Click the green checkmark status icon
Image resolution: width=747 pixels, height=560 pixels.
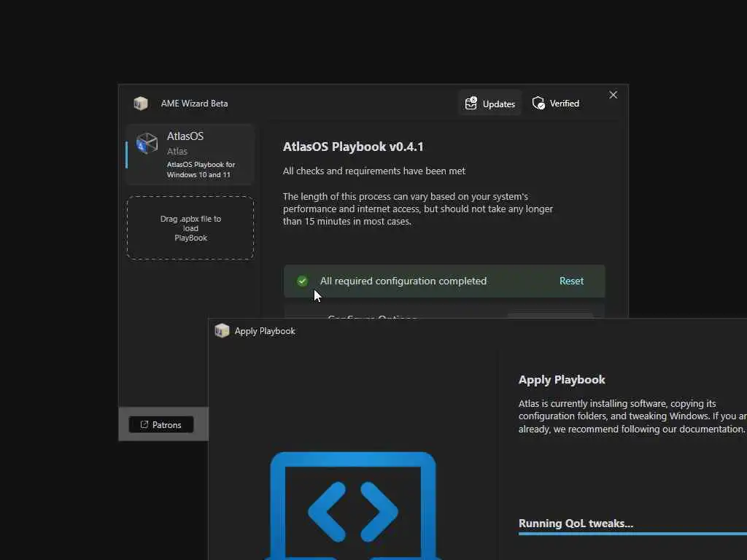coord(302,281)
